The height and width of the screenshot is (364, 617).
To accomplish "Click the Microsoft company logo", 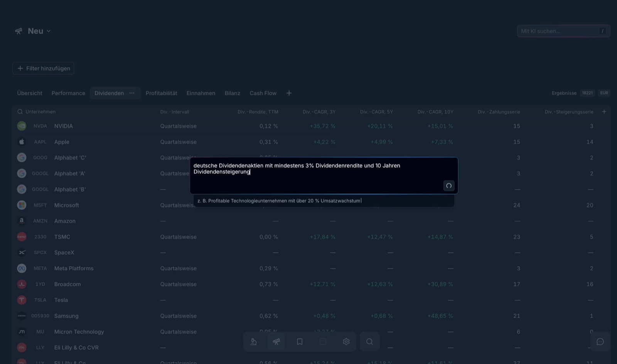I will pos(22,205).
